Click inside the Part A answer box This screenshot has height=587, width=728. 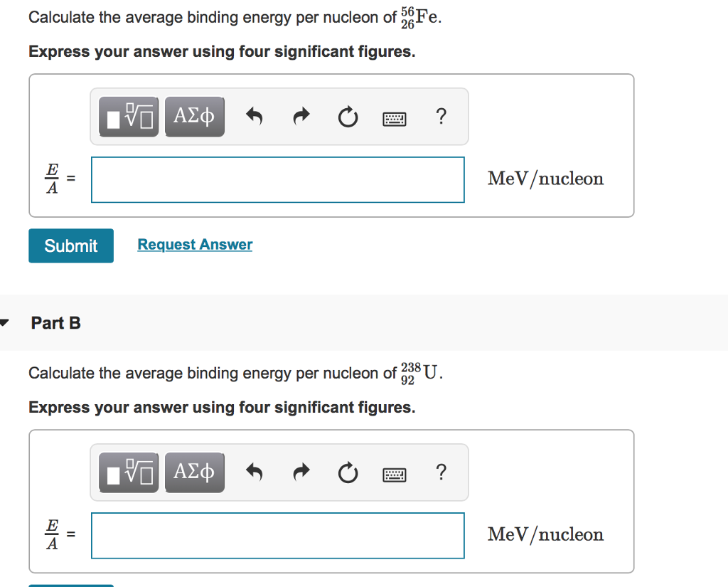coord(277,179)
